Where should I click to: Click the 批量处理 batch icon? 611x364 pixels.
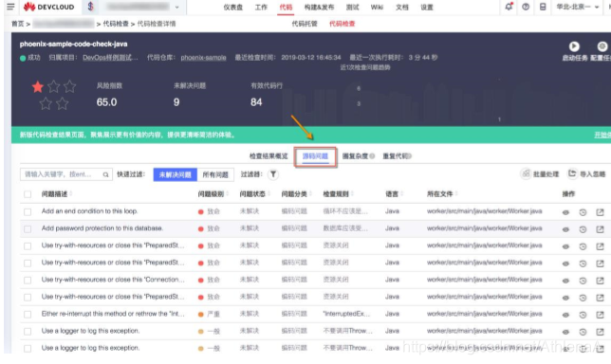pos(526,173)
